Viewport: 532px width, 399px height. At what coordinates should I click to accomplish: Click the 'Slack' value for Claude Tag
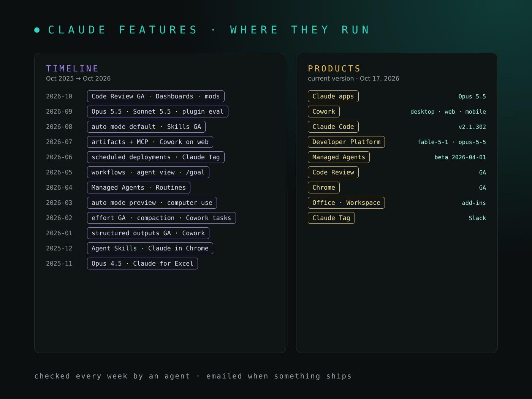pos(477,218)
